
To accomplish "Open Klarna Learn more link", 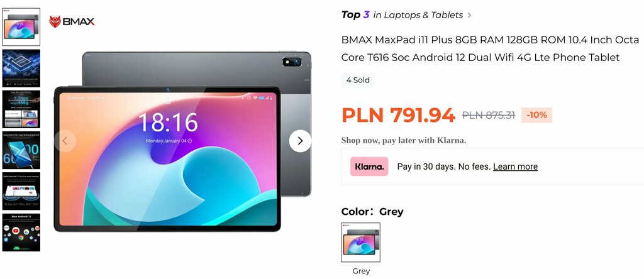I will tap(515, 167).
